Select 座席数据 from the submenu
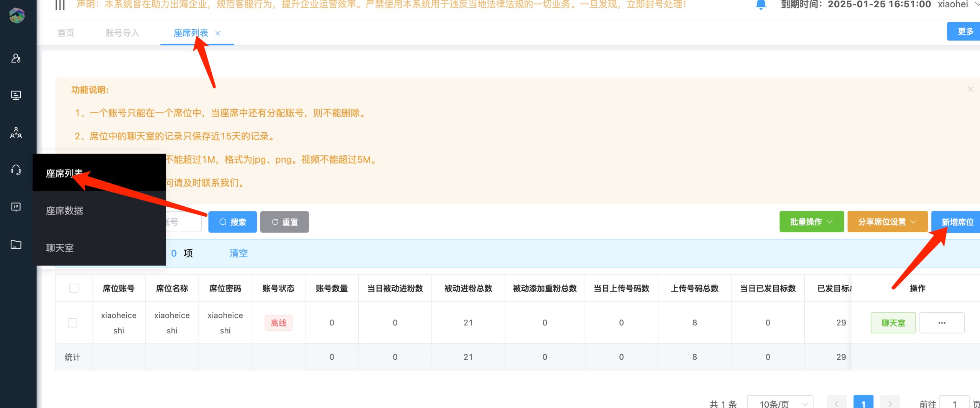The height and width of the screenshot is (408, 980). (x=65, y=211)
